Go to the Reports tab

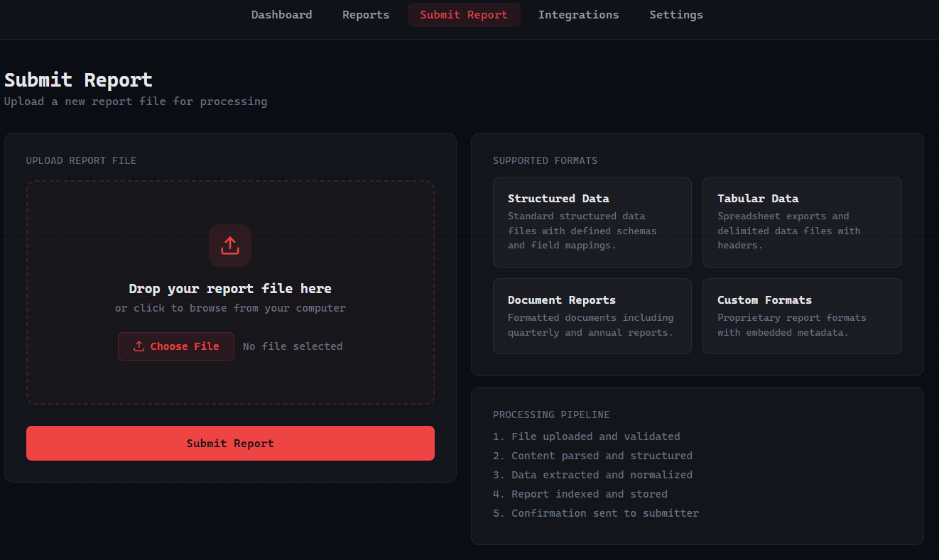point(366,15)
